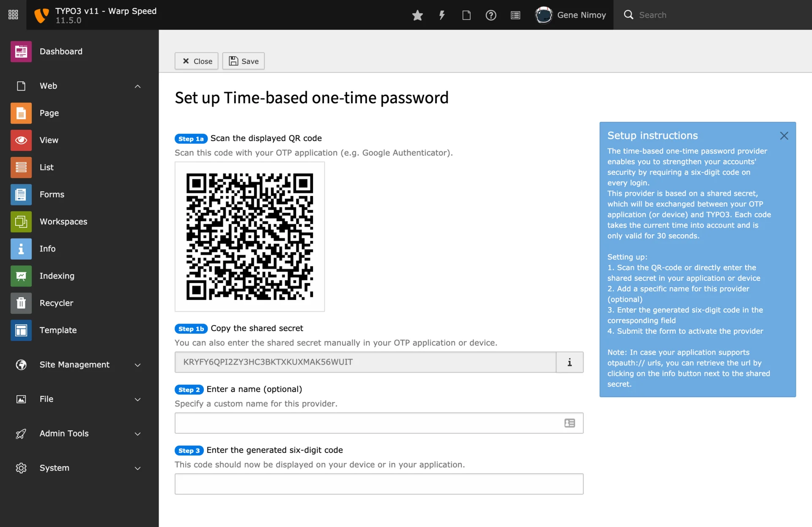This screenshot has height=527, width=812.
Task: Clear caches using the lightning bolt icon
Action: point(442,15)
